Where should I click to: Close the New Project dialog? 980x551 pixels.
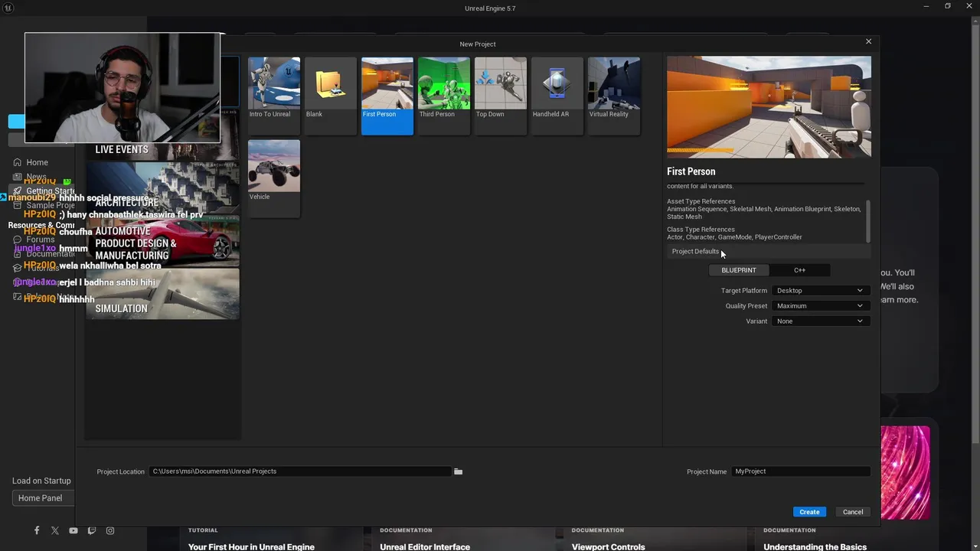pyautogui.click(x=868, y=41)
